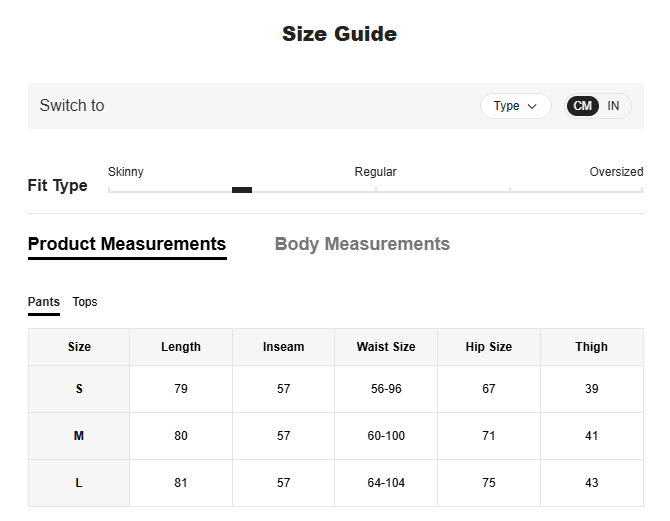670x521 pixels.
Task: Click the Length column header
Action: (181, 347)
